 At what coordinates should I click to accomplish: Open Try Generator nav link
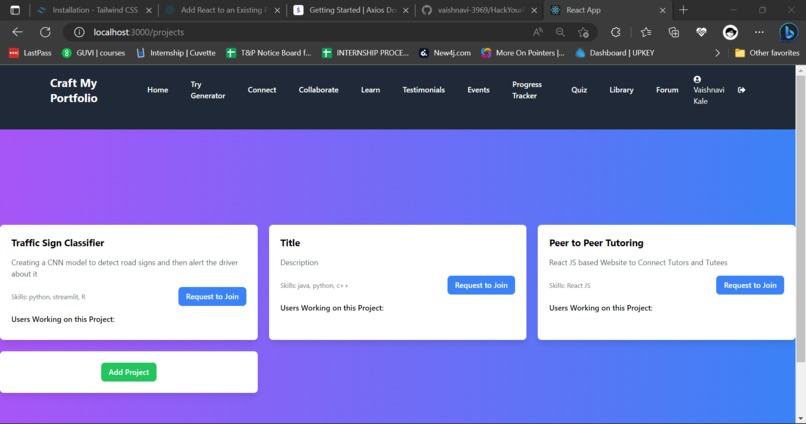(208, 90)
